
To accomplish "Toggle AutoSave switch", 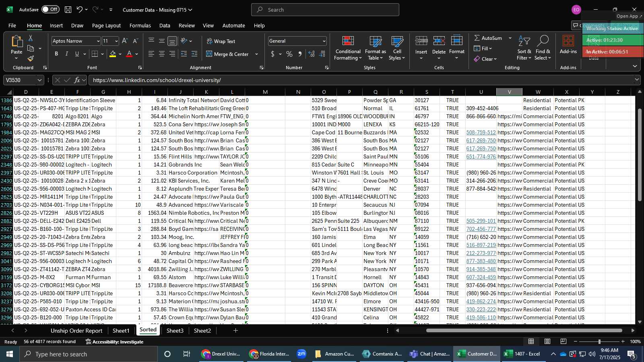I will (50, 9).
